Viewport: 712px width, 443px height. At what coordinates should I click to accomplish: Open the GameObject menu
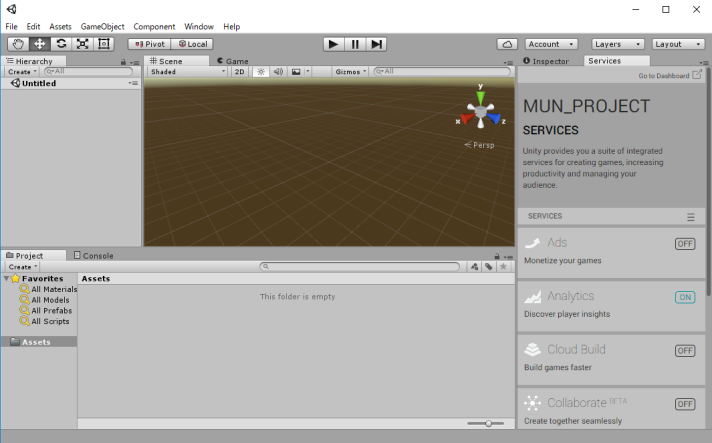[102, 27]
